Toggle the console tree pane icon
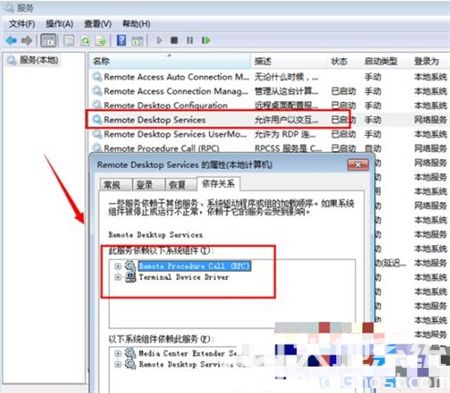The image size is (450, 393). point(48,41)
